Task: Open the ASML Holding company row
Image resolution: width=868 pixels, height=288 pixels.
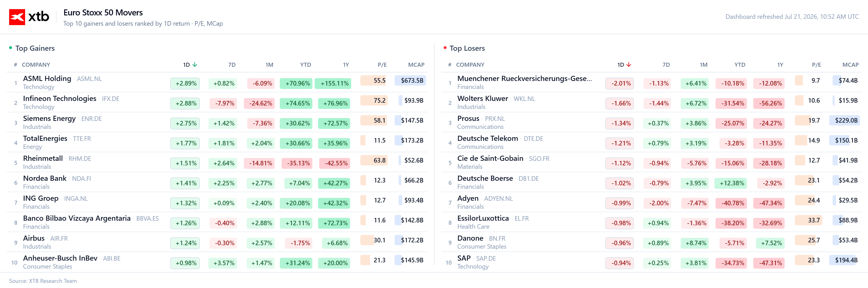Action: (x=217, y=82)
